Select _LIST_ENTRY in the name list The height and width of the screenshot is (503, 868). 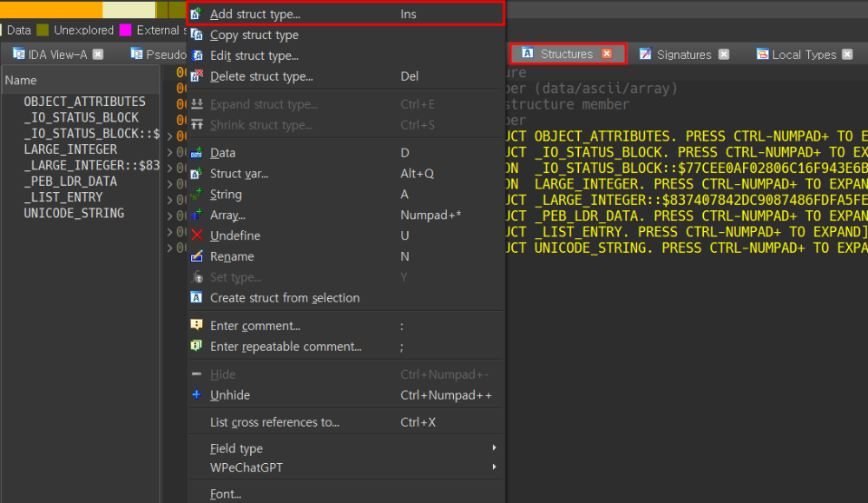[63, 197]
